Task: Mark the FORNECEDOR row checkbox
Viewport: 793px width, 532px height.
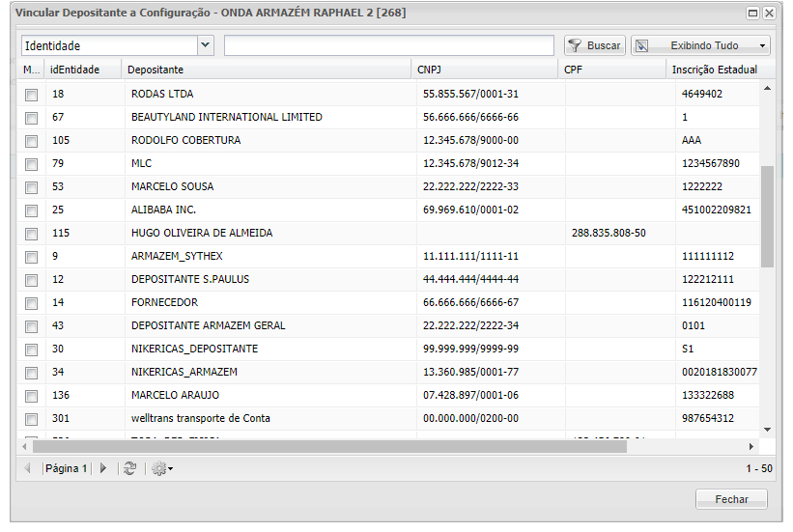Action: pyautogui.click(x=31, y=303)
